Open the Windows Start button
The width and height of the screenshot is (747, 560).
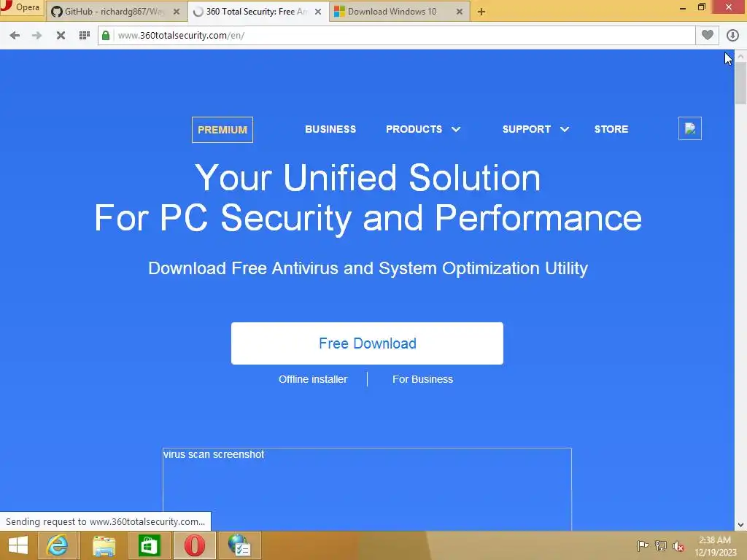[18, 545]
